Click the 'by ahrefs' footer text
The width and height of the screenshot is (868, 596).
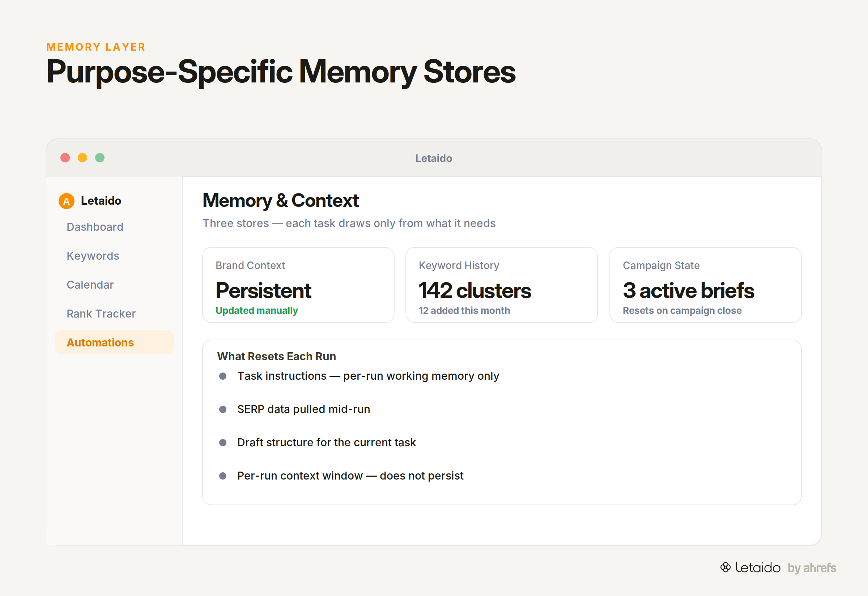[x=812, y=568]
